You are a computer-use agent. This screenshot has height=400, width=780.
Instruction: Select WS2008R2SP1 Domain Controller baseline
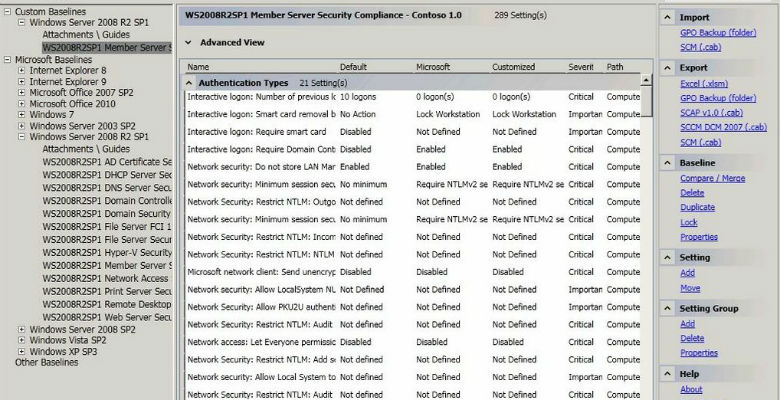coord(107,200)
